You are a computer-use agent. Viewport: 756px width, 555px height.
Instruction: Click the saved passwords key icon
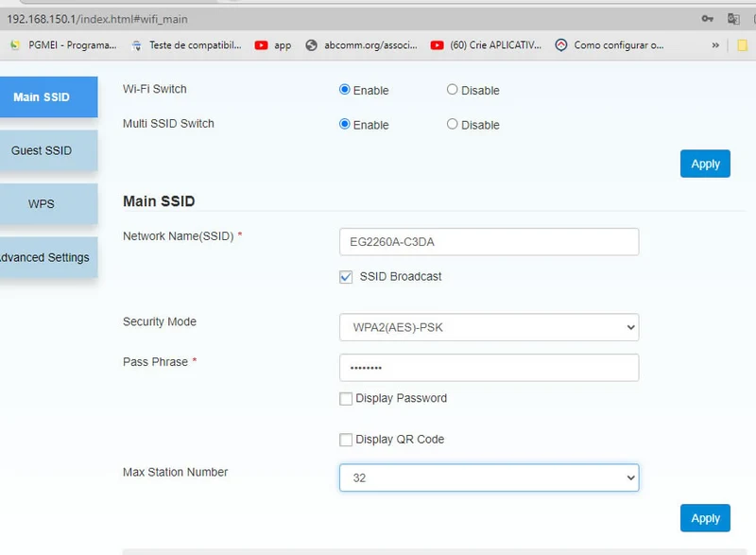click(707, 19)
